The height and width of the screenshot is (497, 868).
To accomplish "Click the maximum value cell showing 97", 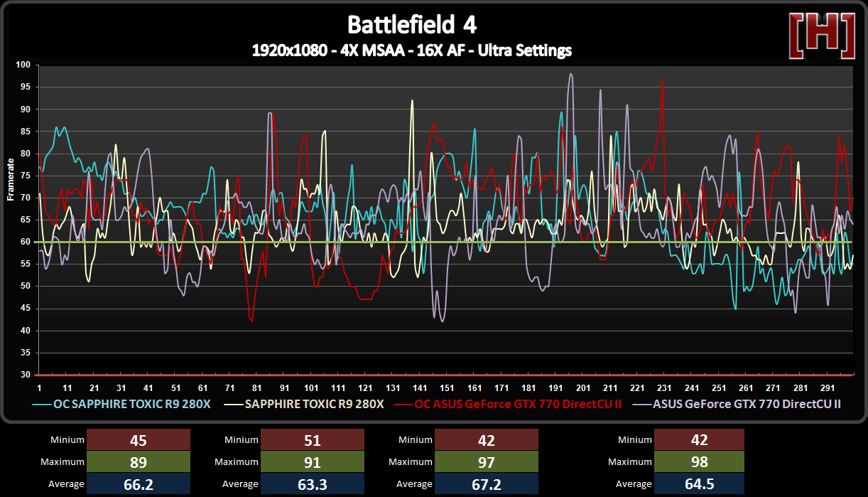I will [487, 462].
